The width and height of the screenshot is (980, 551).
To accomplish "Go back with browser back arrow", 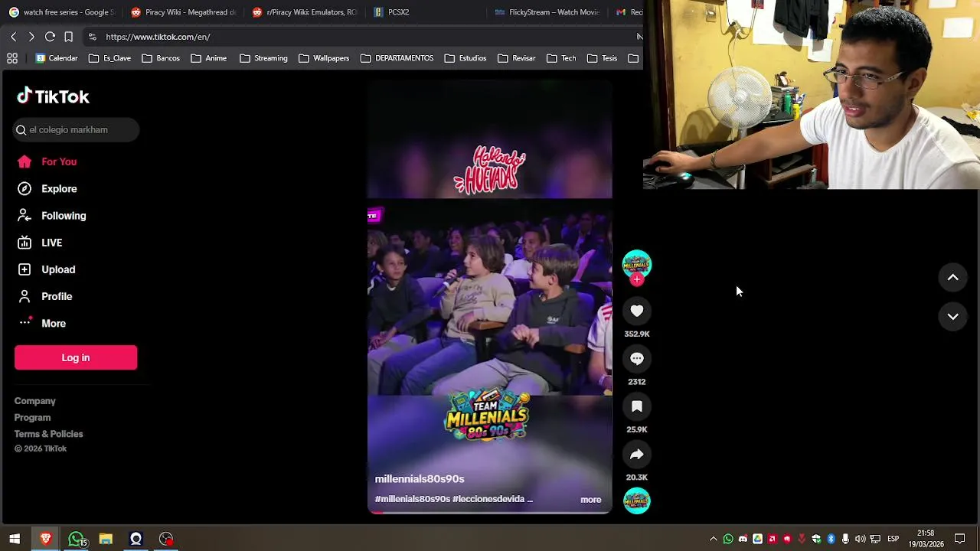I will point(13,37).
